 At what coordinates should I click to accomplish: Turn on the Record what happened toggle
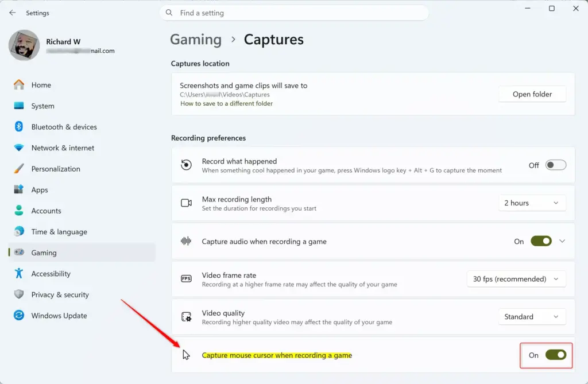(555, 165)
